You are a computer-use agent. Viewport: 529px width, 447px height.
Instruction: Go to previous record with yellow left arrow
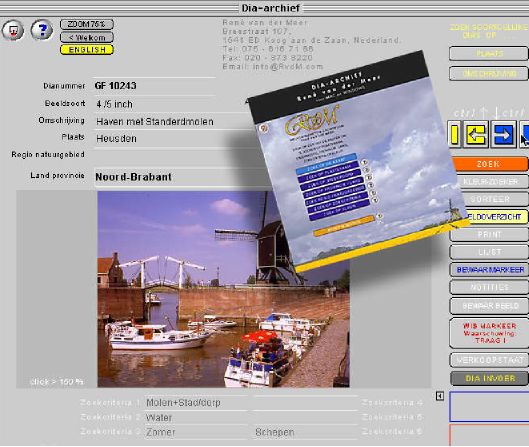coord(477,134)
